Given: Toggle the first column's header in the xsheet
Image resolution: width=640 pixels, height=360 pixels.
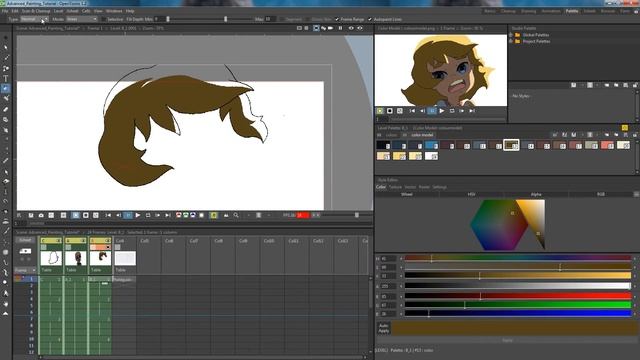Looking at the screenshot, I should coord(51,240).
